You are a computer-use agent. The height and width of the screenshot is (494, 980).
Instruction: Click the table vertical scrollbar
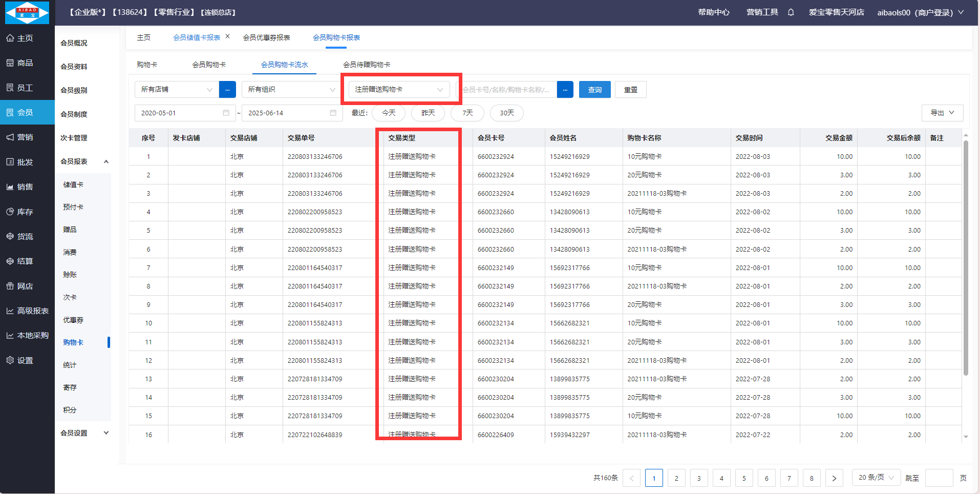coord(966,256)
